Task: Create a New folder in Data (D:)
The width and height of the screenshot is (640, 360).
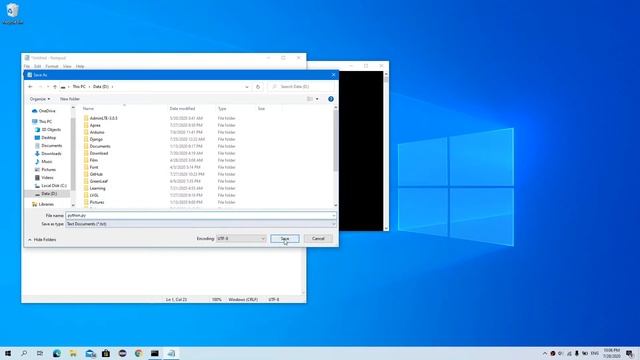Action: [x=70, y=99]
